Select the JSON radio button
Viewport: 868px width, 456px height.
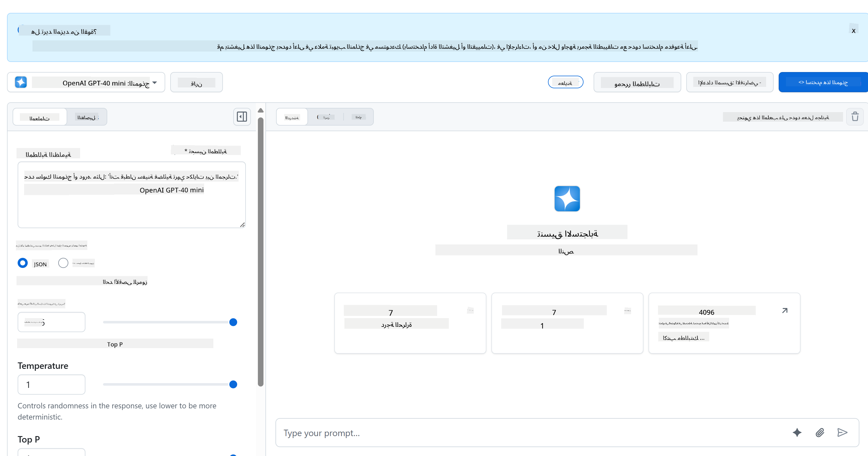(23, 263)
